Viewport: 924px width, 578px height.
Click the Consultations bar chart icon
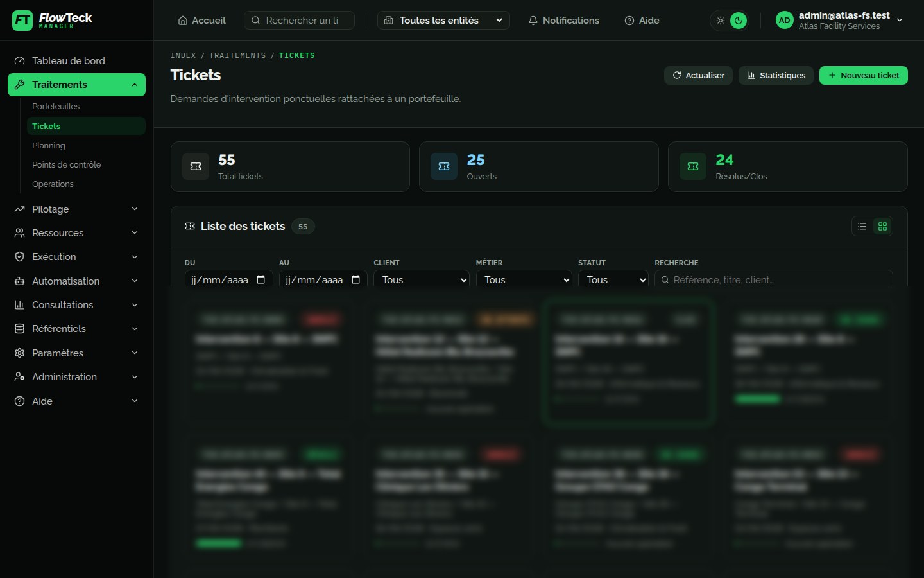pyautogui.click(x=20, y=305)
